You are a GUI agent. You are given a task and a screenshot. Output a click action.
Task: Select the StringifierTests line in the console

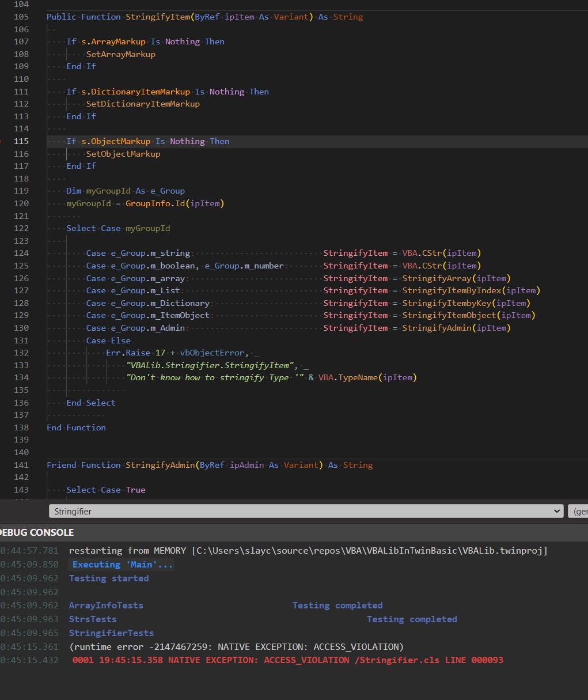[111, 633]
